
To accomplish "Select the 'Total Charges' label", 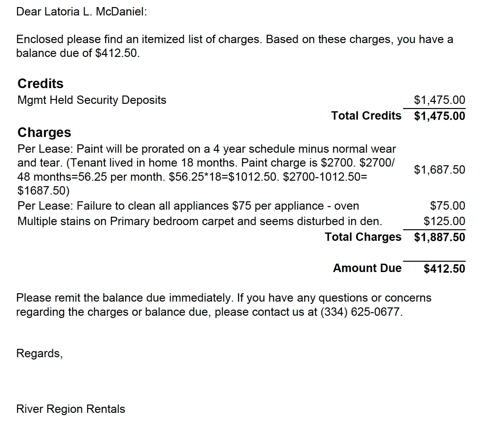I will coord(363,237).
